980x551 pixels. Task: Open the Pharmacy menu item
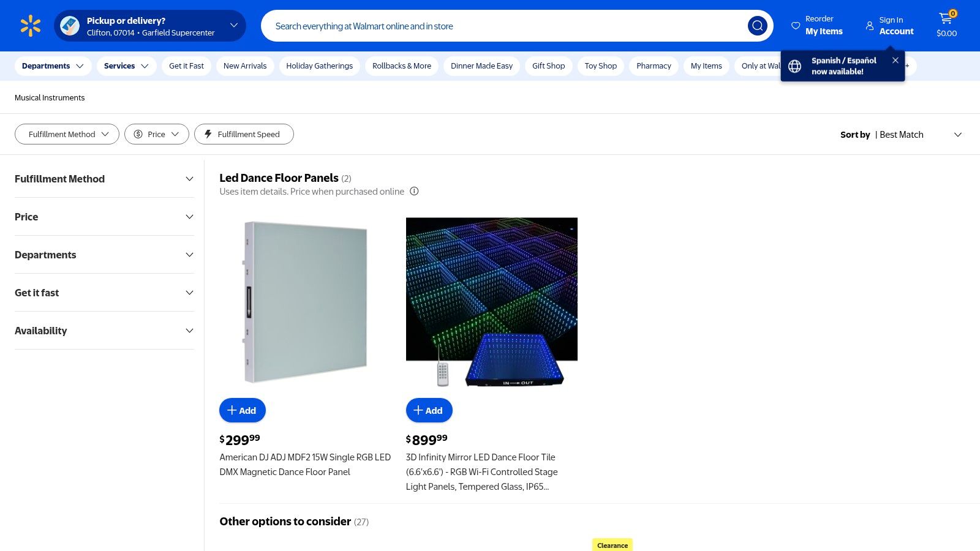(x=653, y=66)
